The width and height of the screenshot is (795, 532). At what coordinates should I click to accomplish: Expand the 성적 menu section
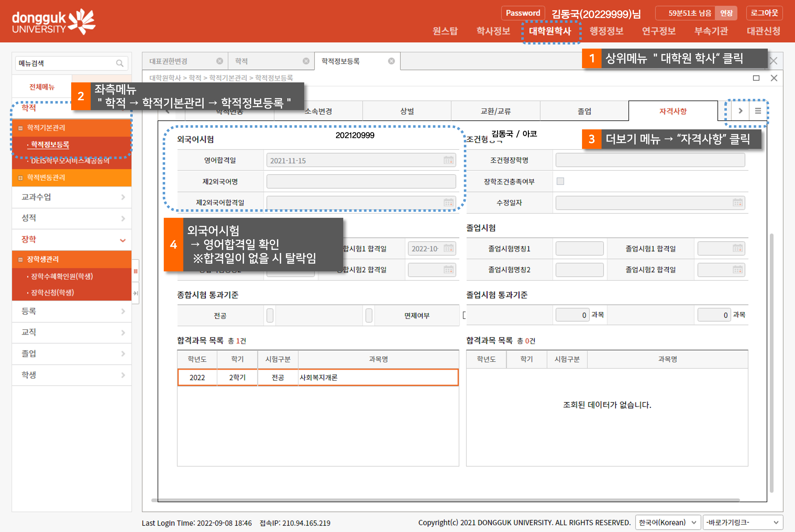(72, 218)
